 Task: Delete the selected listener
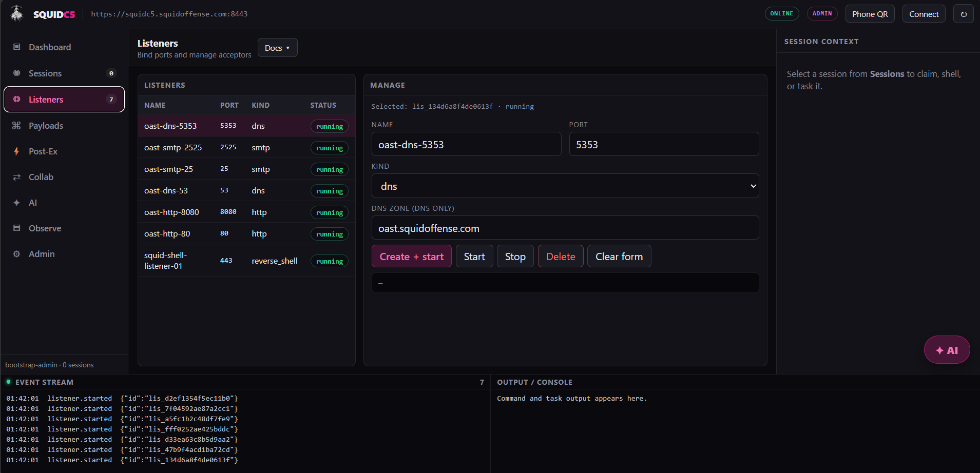click(x=561, y=257)
